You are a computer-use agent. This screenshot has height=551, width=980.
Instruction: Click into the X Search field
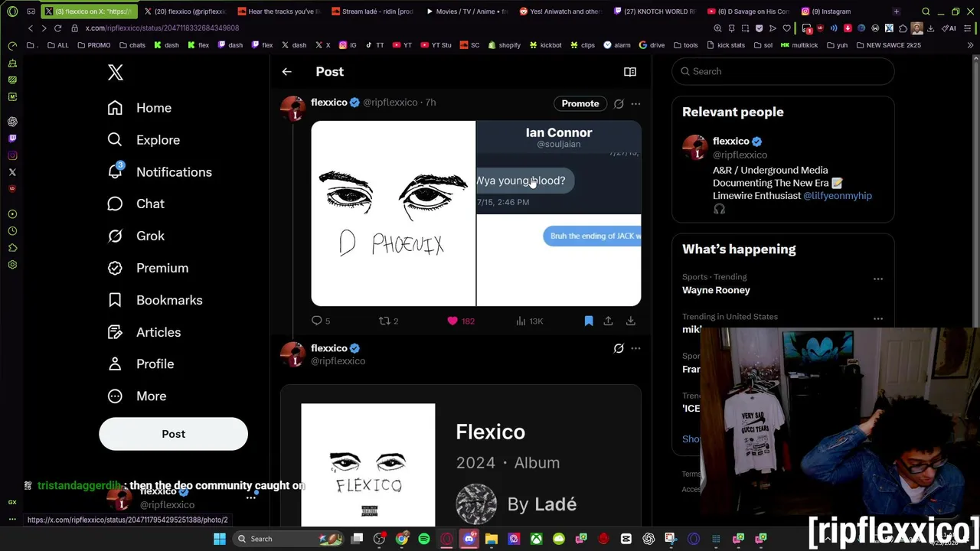pos(783,71)
